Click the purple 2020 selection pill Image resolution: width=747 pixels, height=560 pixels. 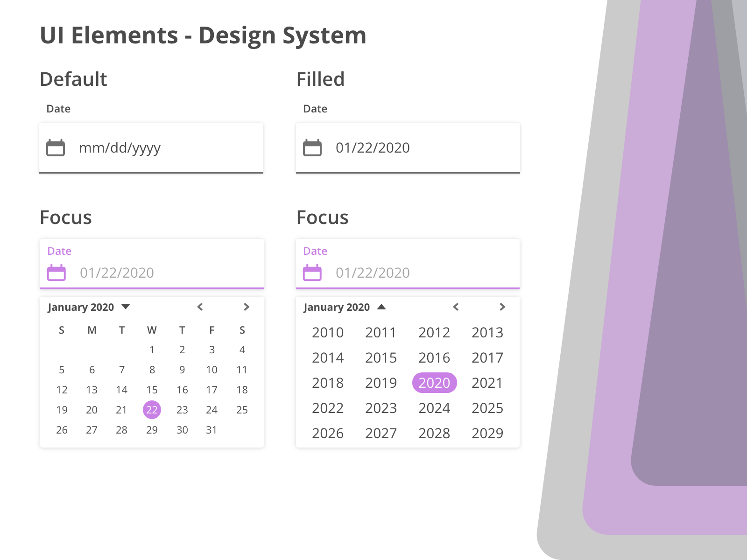pos(434,383)
